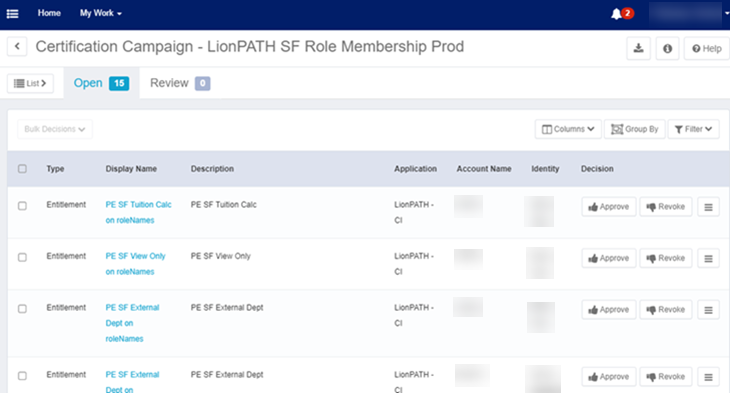Go back with the left chevron button
730x393 pixels.
pyautogui.click(x=17, y=47)
